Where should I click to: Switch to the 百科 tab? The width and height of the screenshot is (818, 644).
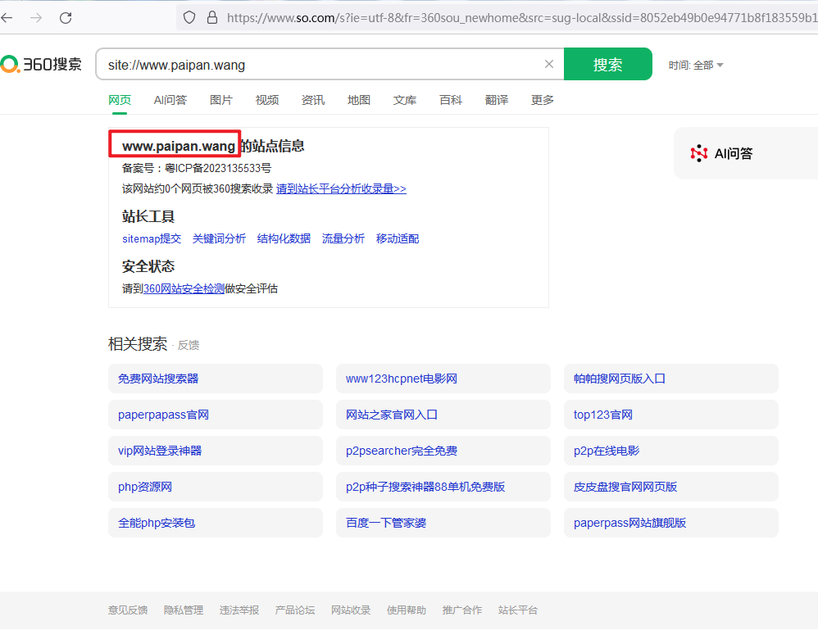451,100
